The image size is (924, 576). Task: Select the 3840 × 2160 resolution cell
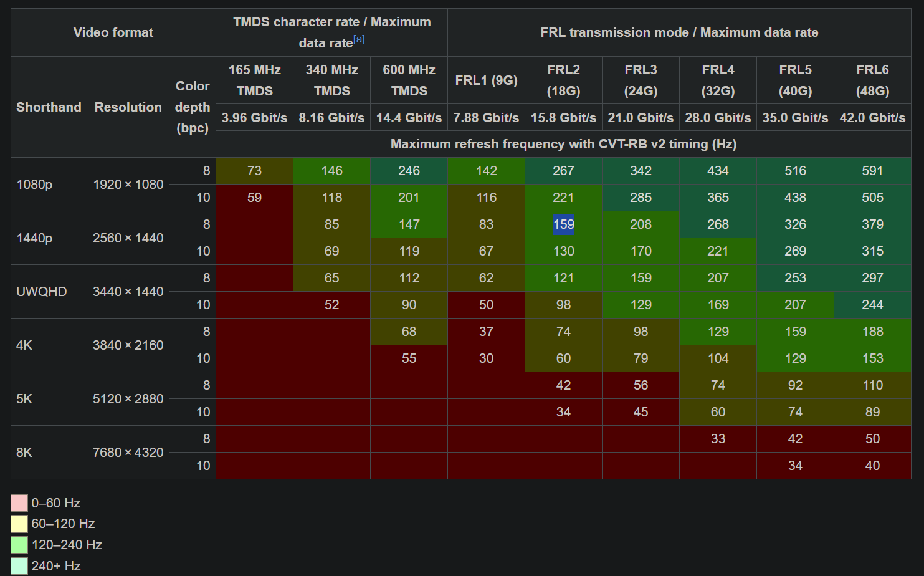tap(128, 345)
